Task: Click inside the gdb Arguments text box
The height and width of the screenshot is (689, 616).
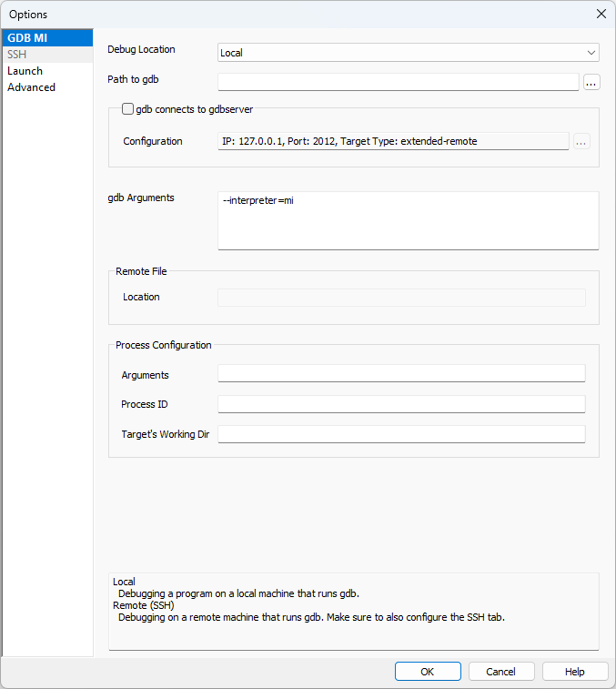Action: [408, 220]
